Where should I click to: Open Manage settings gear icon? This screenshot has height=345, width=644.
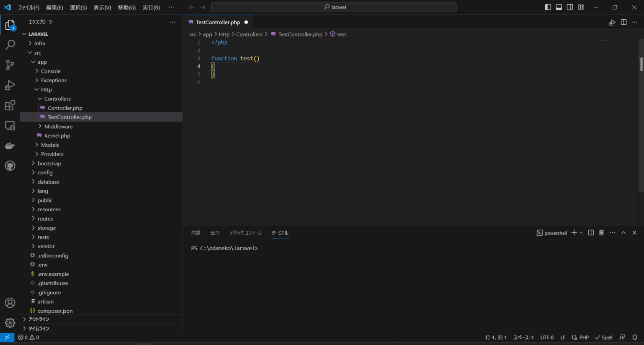click(x=10, y=322)
